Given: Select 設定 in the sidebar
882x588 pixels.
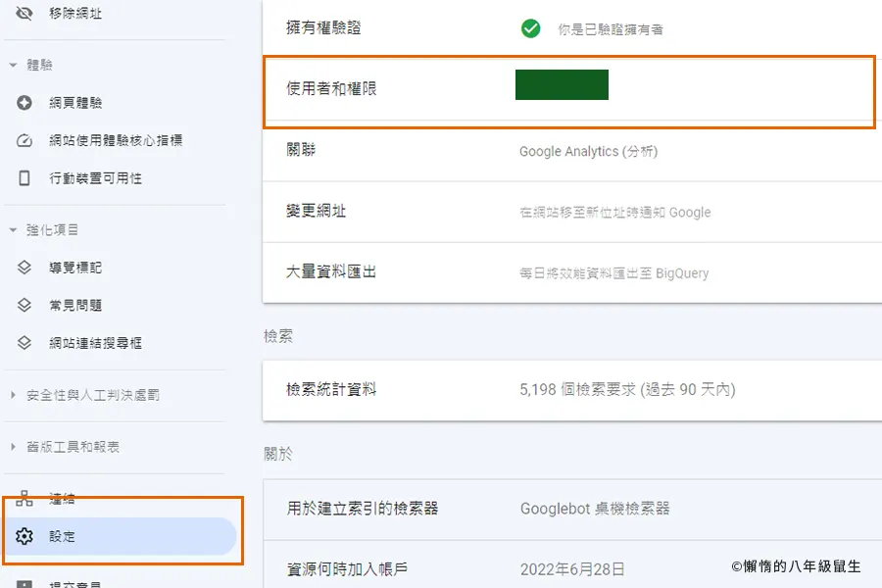Looking at the screenshot, I should [x=121, y=536].
